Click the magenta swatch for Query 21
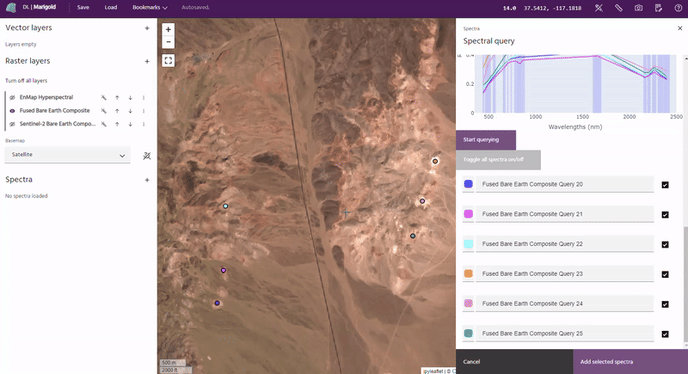The width and height of the screenshot is (688, 374). click(468, 214)
